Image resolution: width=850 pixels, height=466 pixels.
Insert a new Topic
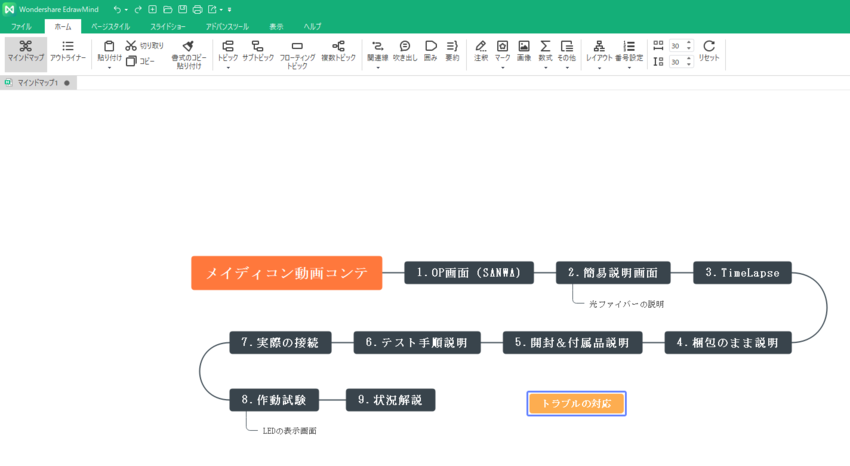click(228, 50)
